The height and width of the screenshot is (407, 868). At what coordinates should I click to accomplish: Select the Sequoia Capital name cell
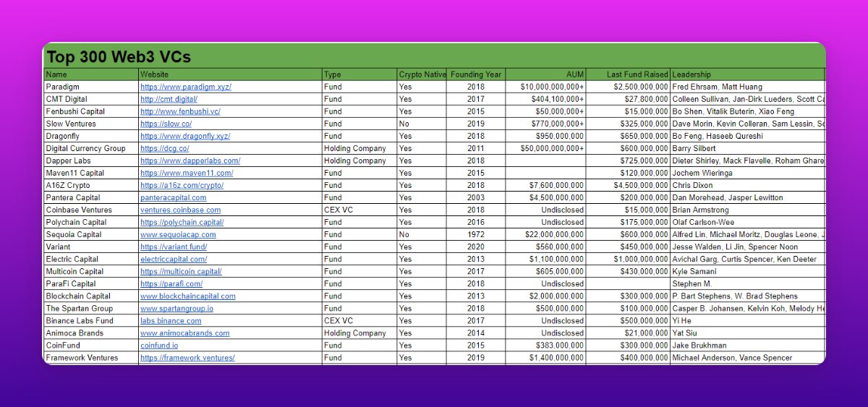click(91, 234)
